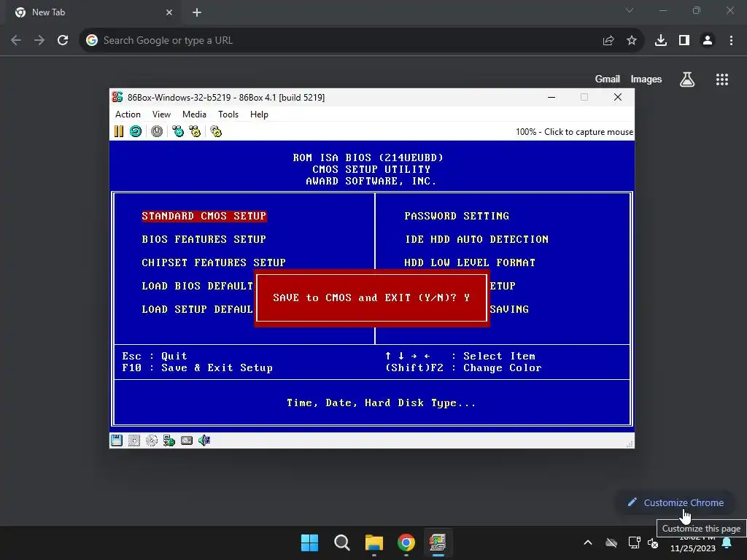Open Chrome downloads icon
The image size is (747, 560).
661,41
